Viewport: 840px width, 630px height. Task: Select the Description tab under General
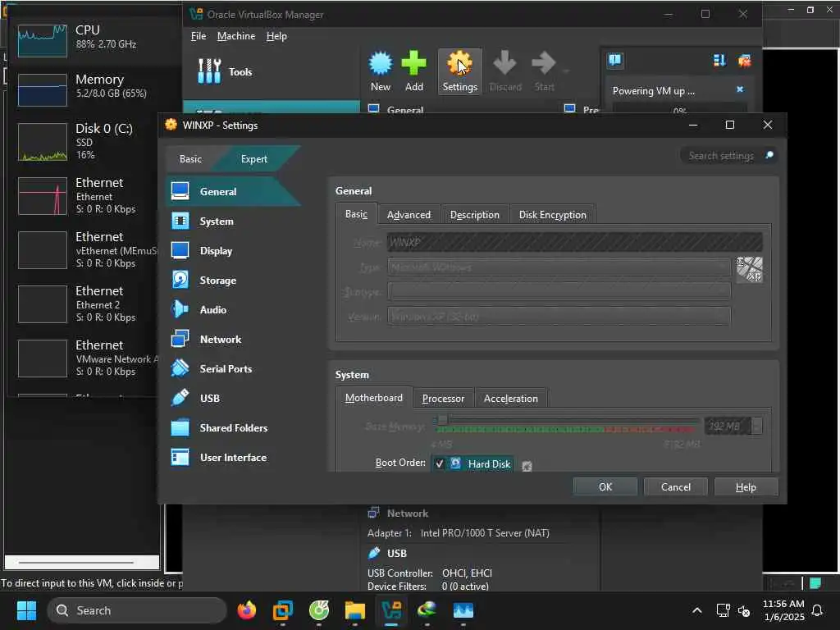[475, 215]
